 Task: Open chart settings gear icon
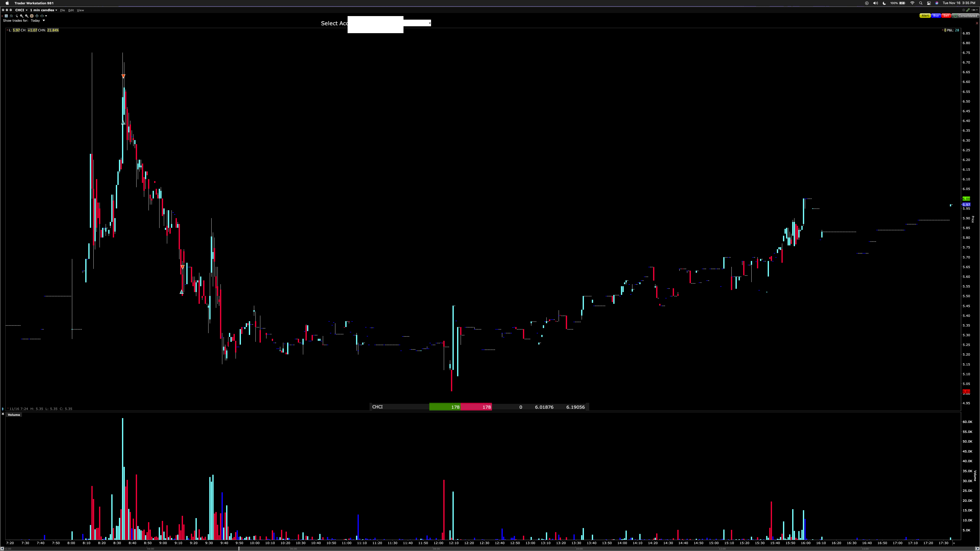[x=964, y=10]
